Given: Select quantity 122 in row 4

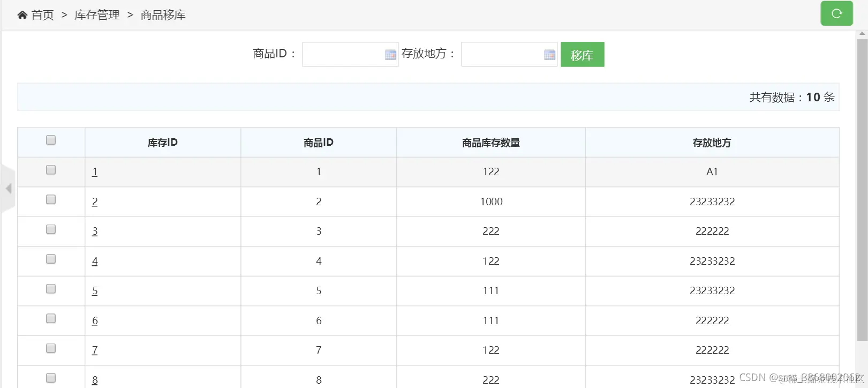Looking at the screenshot, I should pyautogui.click(x=491, y=262).
